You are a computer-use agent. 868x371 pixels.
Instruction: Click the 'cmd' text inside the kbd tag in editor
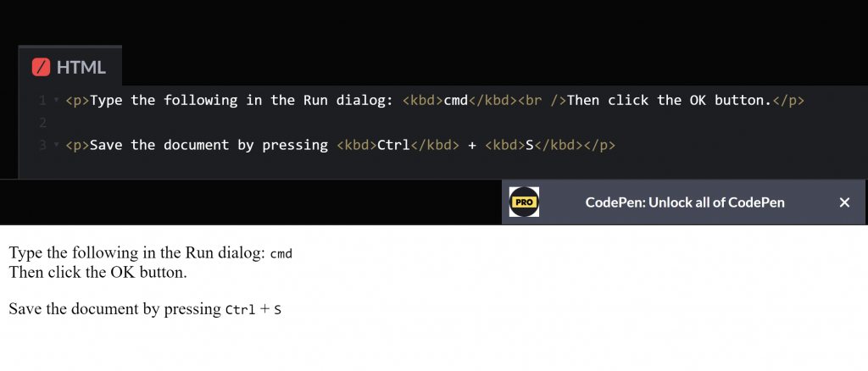point(456,101)
